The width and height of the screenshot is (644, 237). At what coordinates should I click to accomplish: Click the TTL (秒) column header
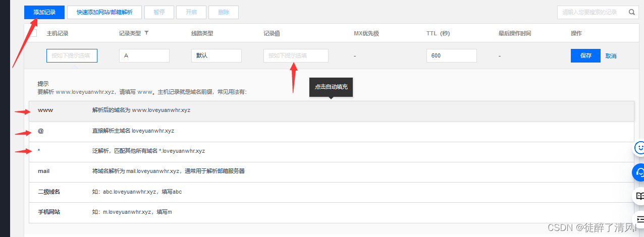tap(438, 33)
